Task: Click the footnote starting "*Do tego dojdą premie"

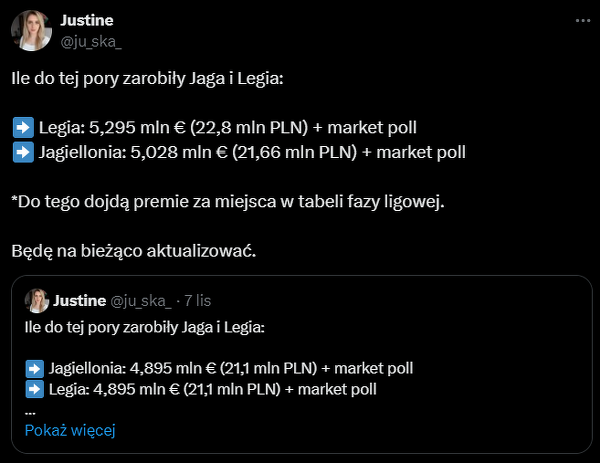Action: [x=228, y=202]
